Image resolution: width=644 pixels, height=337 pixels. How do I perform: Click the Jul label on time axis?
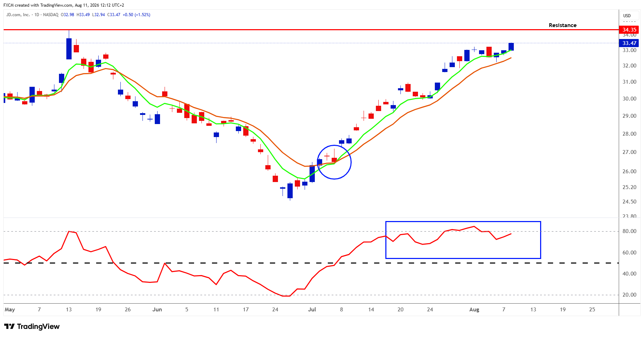tap(312, 310)
